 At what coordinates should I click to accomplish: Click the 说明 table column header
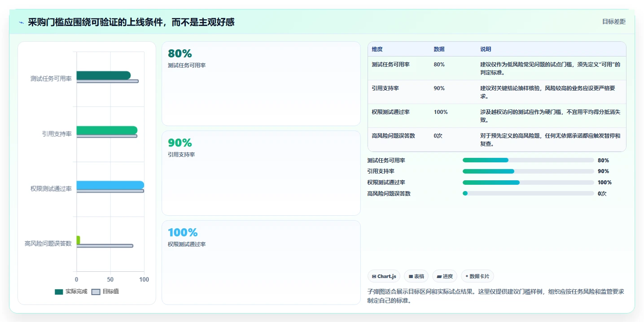click(x=486, y=49)
